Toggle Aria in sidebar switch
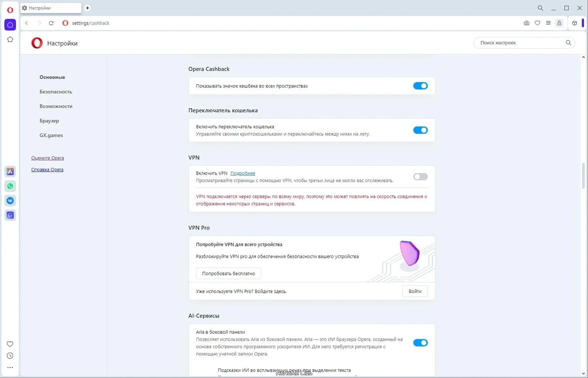Viewport: 588px width, 378px height. 420,343
